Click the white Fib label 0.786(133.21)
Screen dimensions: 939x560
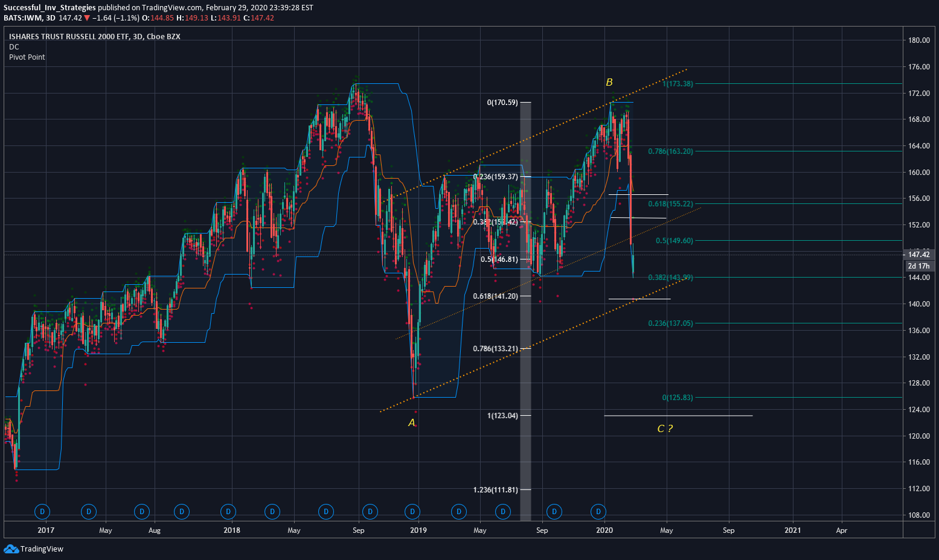tap(496, 349)
